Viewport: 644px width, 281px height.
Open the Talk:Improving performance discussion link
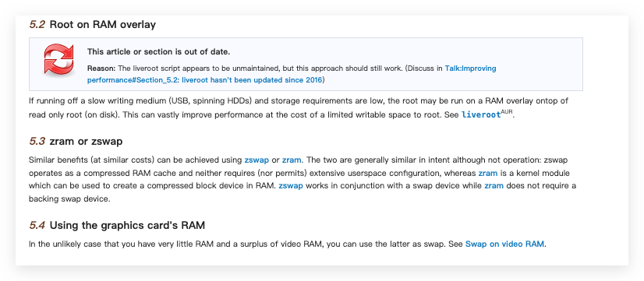point(292,74)
